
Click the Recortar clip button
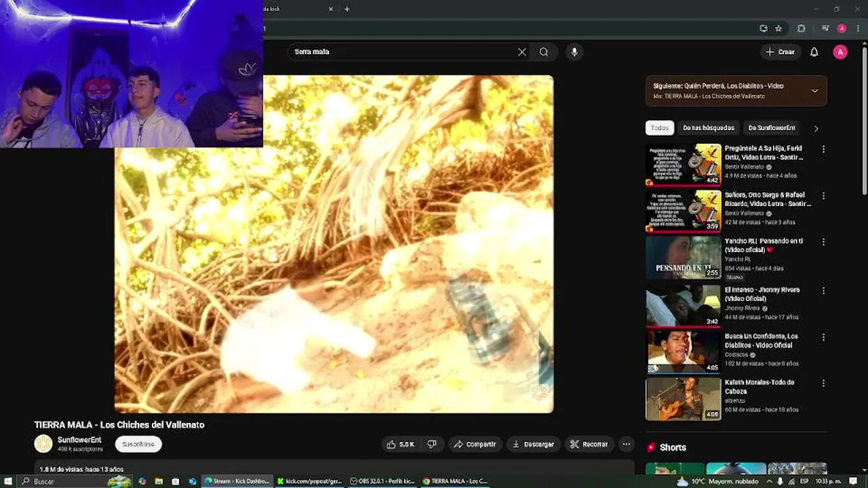pos(589,444)
